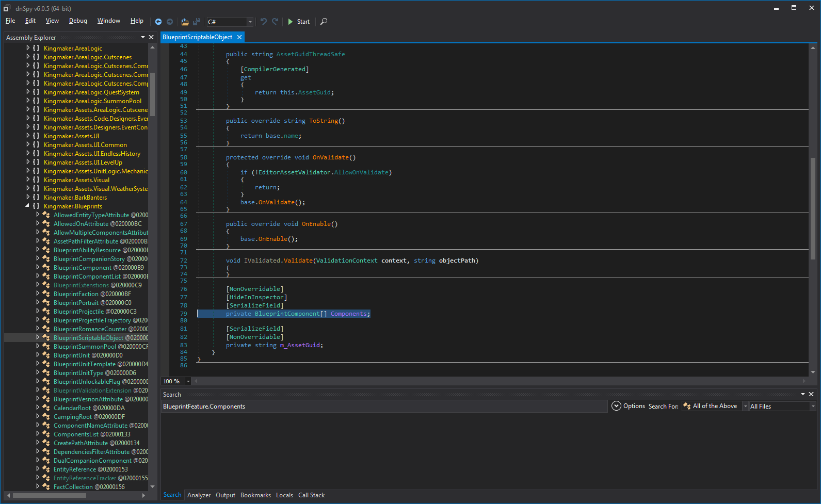This screenshot has width=821, height=504.
Task: Click the Open file folder icon
Action: point(185,22)
